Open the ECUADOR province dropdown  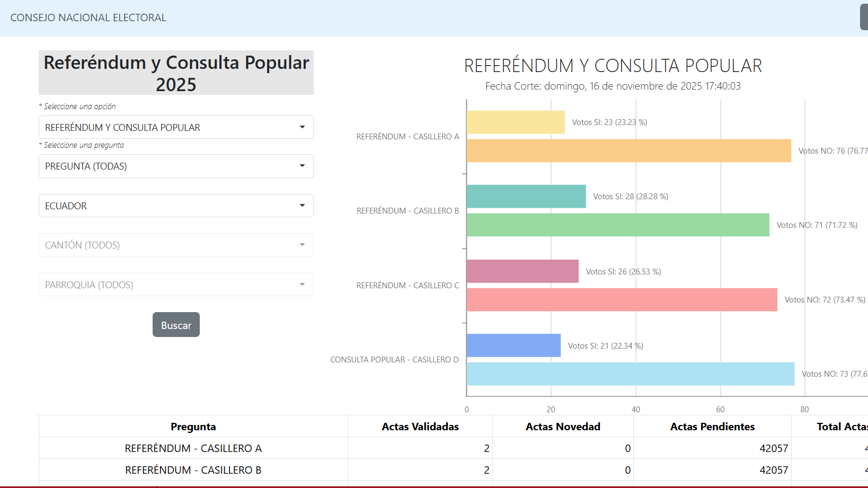tap(175, 206)
